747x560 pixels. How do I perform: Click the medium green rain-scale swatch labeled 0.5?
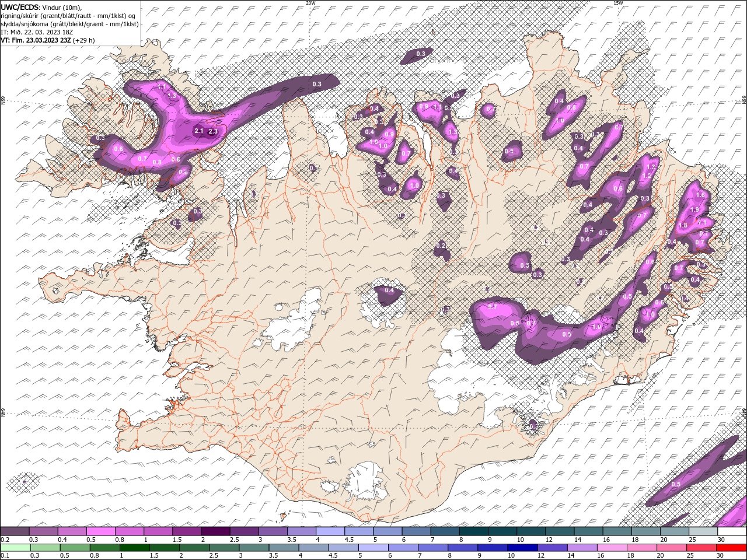(75, 548)
